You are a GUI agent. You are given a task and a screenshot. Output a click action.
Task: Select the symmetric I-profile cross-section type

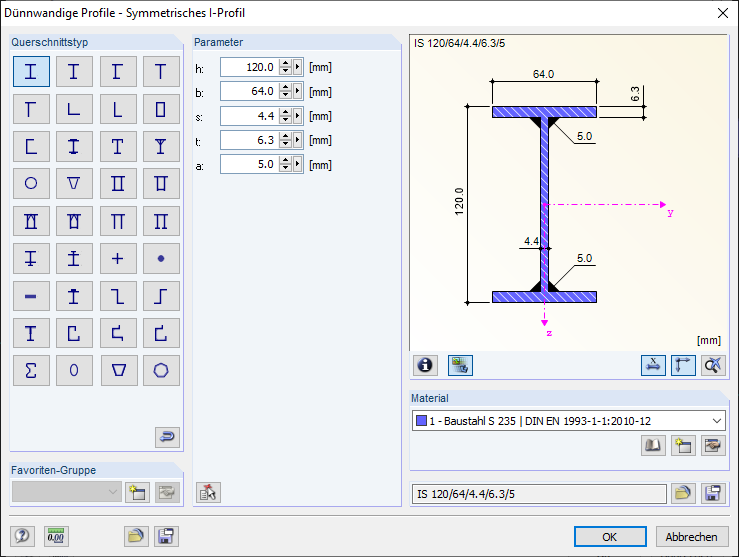[31, 72]
